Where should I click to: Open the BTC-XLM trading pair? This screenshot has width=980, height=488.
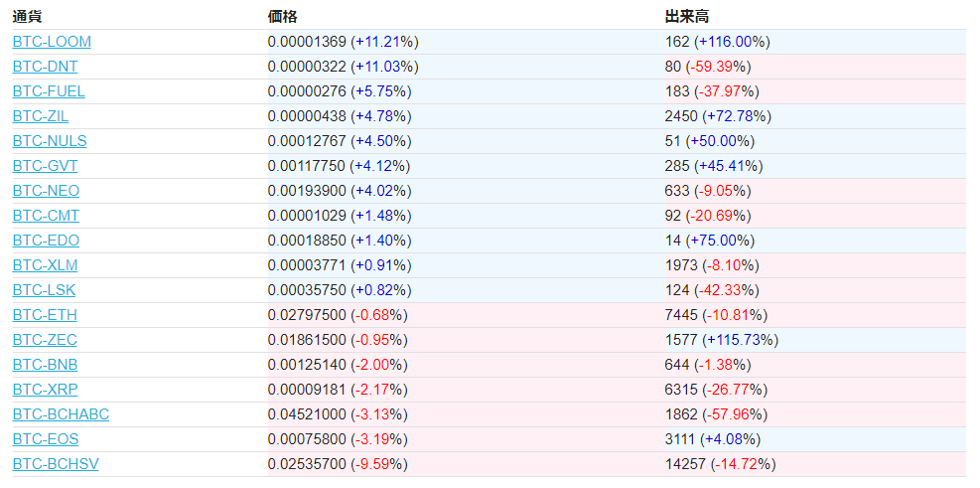click(45, 265)
